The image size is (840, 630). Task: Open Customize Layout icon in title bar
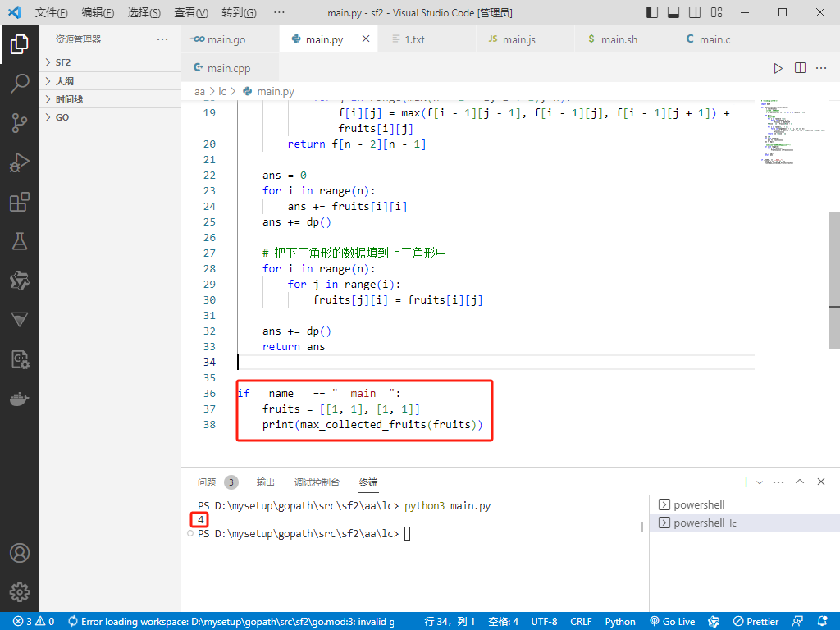(716, 12)
